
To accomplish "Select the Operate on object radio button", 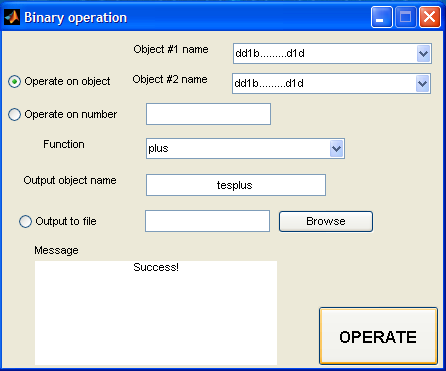I will 14,81.
